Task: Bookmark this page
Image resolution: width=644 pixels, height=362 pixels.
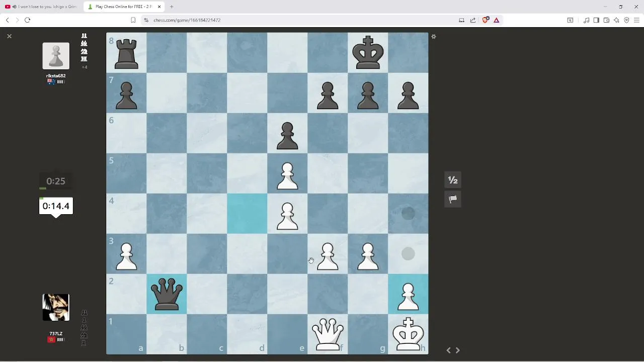Action: click(133, 20)
